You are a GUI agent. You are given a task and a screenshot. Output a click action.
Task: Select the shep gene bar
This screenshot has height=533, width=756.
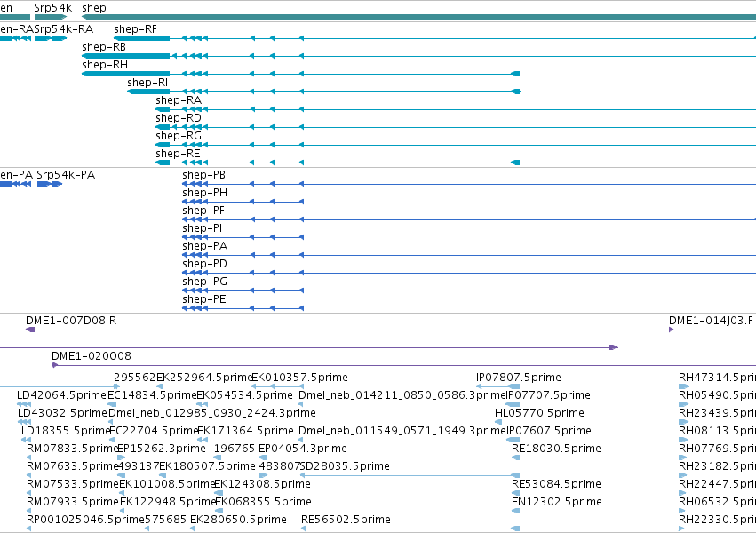418,17
